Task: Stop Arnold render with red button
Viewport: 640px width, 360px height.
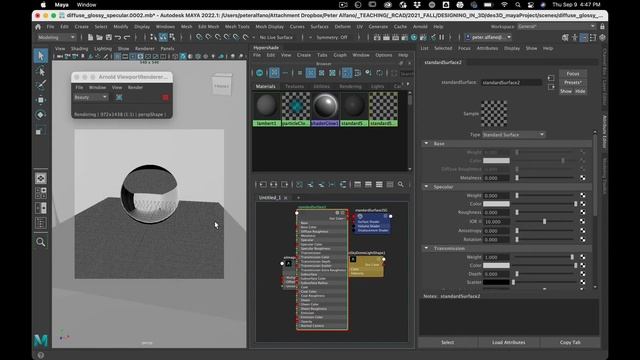Action: 165,97
